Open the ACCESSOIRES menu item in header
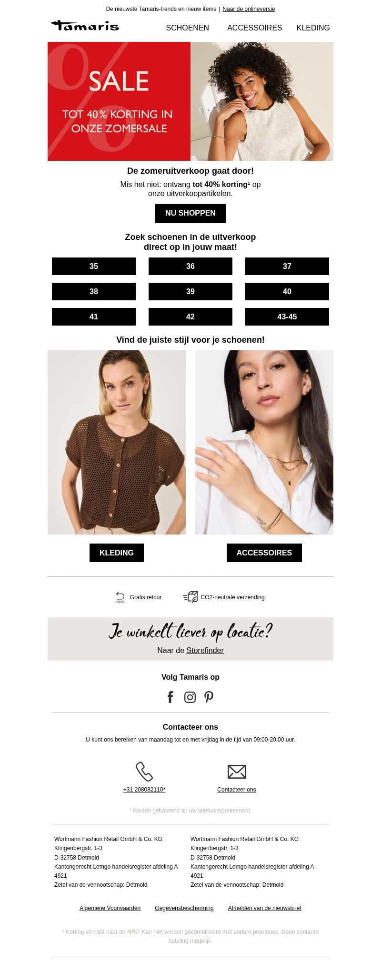Image resolution: width=381 pixels, height=980 pixels. pos(255,28)
